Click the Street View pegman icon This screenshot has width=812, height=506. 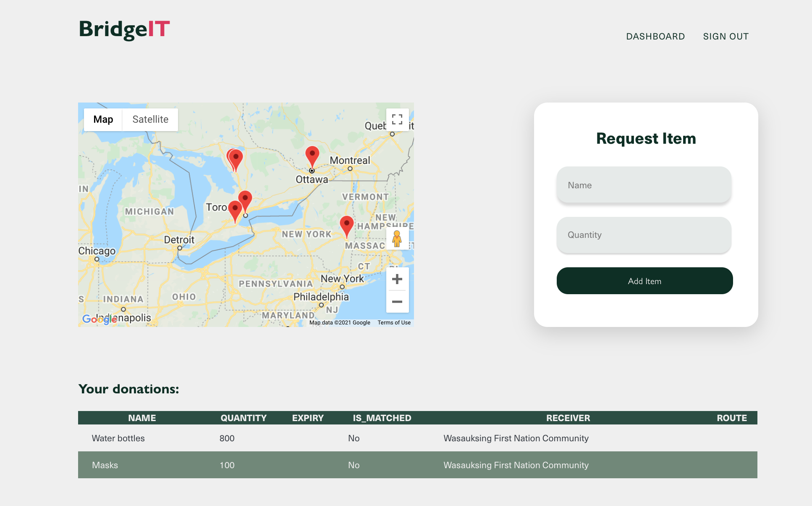point(397,239)
